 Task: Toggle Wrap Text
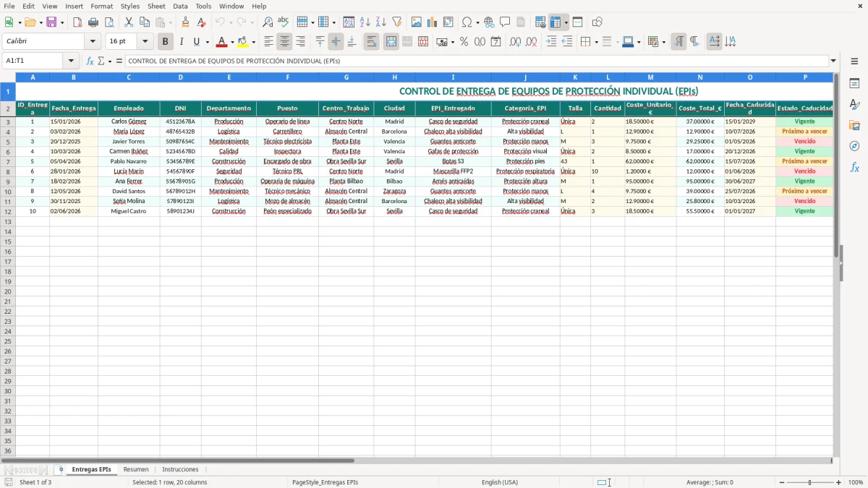pos(371,42)
